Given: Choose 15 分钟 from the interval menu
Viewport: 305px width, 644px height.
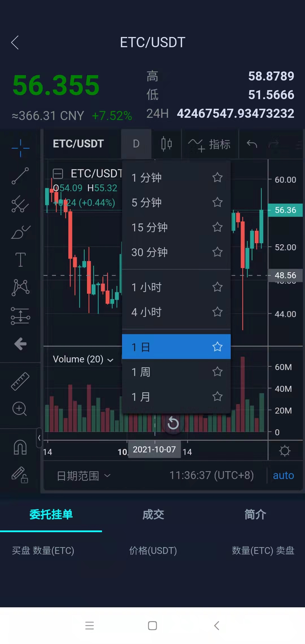Looking at the screenshot, I should click(x=150, y=227).
